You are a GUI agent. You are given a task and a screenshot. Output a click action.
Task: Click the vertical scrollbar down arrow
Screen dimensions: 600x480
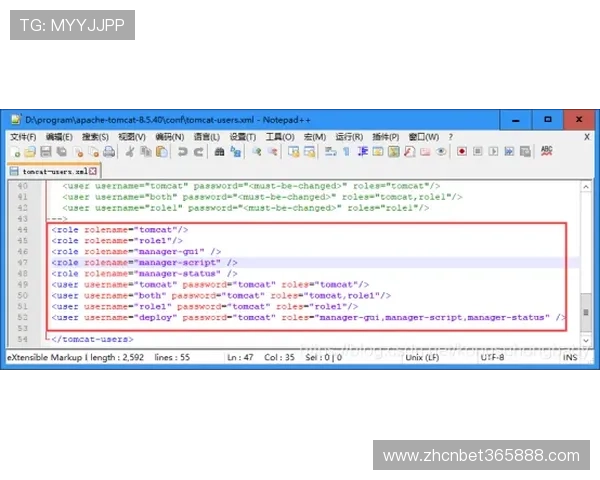[x=587, y=341]
